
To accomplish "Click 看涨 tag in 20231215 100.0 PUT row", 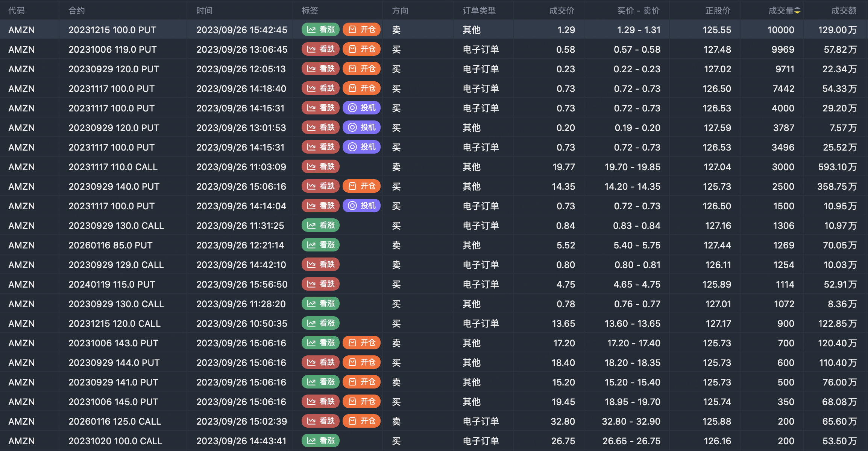I will coord(320,29).
